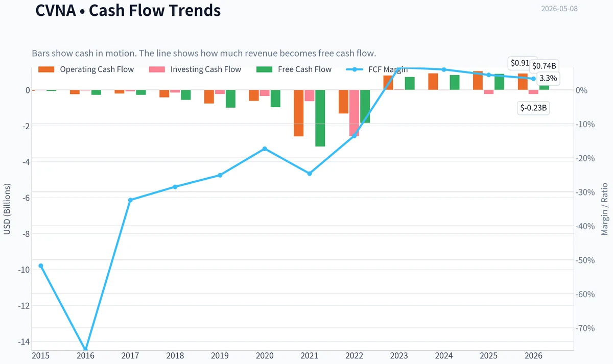Click the "2016" x-axis label
Viewport: 613px width, 364px height.
click(85, 355)
